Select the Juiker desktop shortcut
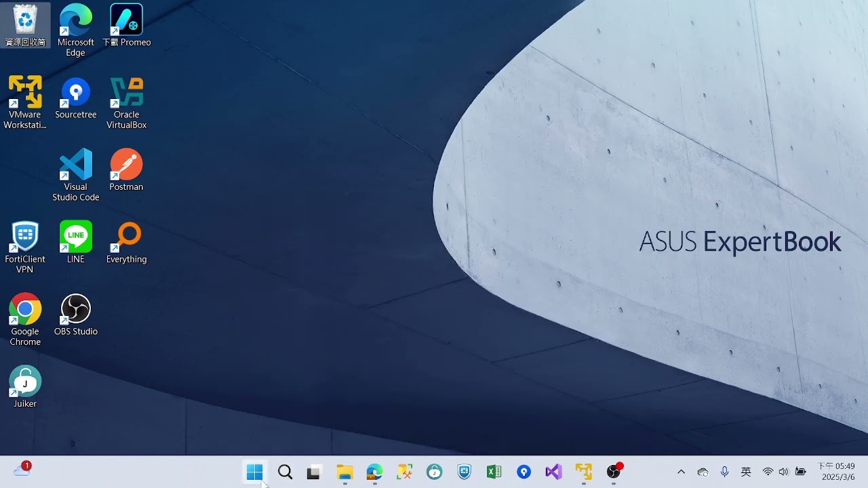Screen dimensions: 868x488 [25, 388]
